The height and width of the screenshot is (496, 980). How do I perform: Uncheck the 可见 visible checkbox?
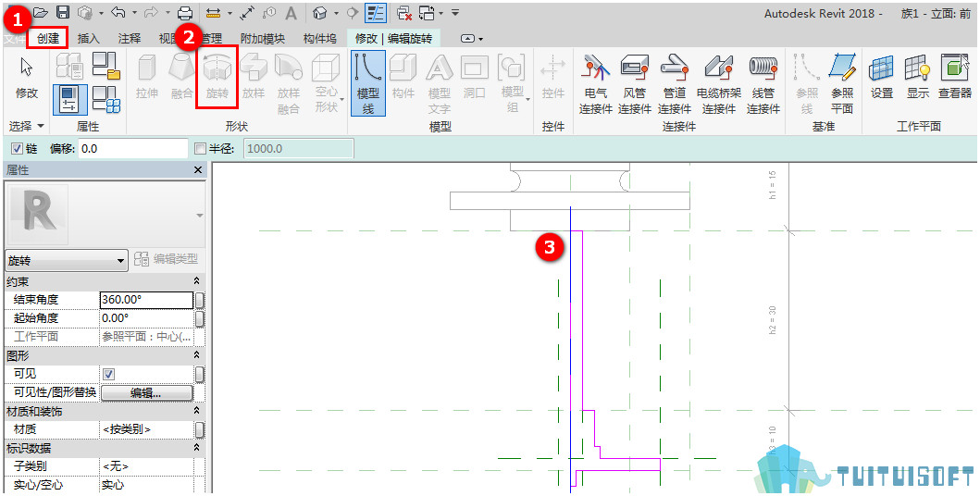(x=109, y=374)
